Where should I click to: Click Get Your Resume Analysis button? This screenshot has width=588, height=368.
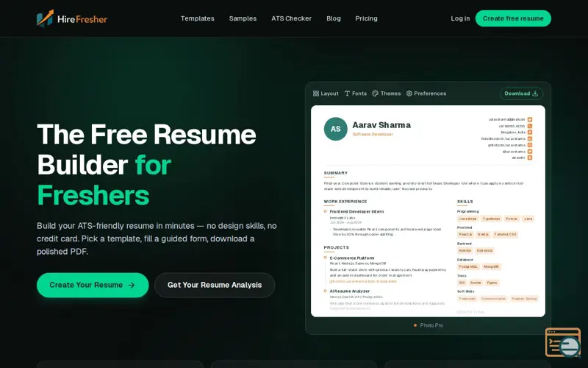click(215, 285)
